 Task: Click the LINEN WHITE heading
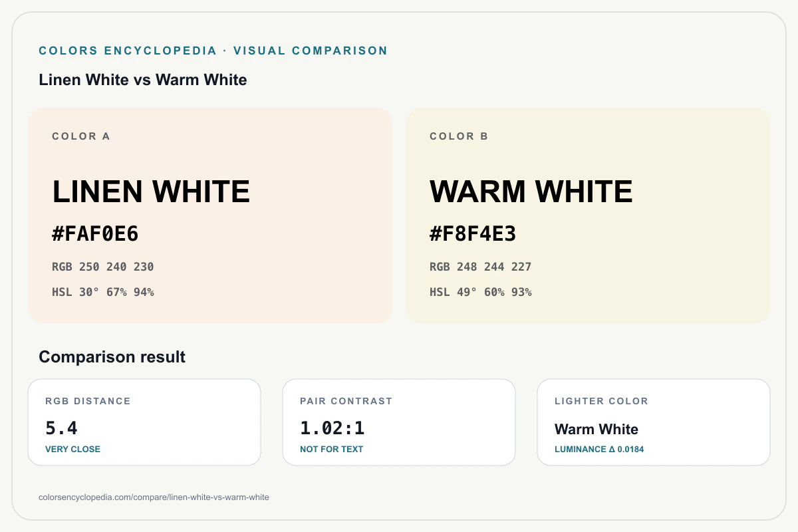(x=151, y=192)
